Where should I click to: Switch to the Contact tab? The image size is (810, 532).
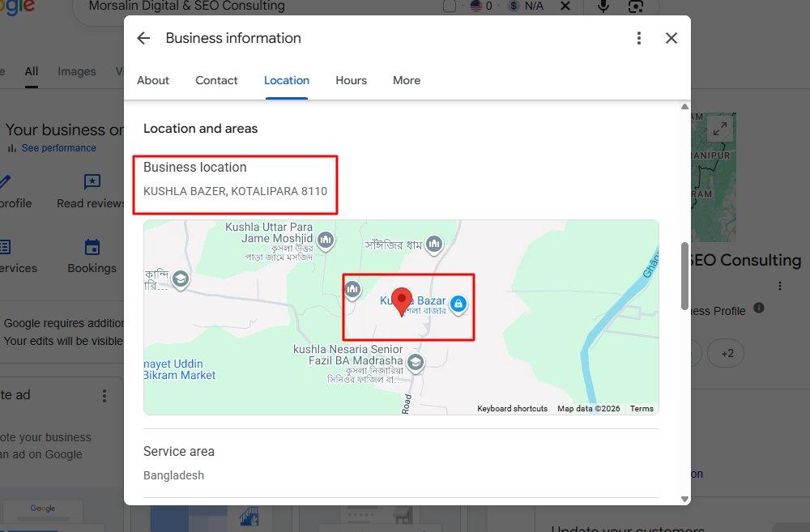point(216,81)
